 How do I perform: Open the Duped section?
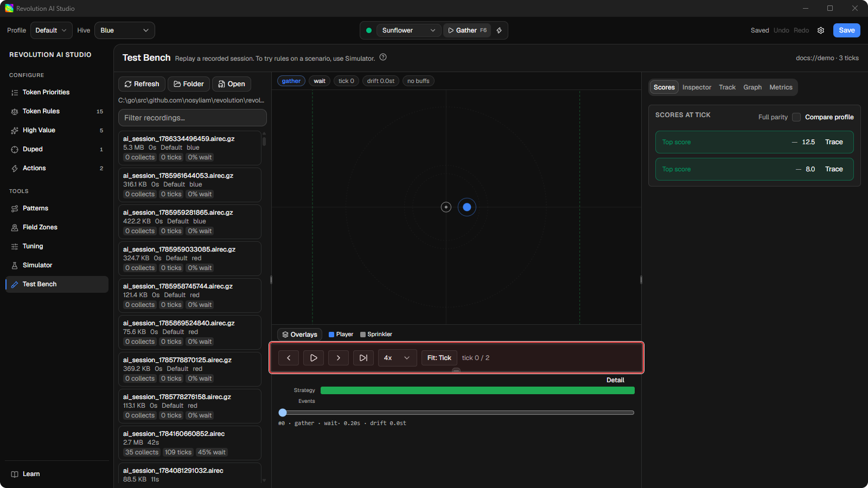(57, 149)
